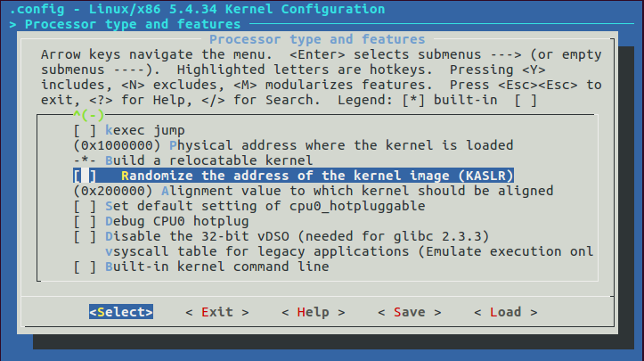Toggle Disable the 32-bit vDSO checkbox
Image resolution: width=644 pixels, height=361 pixels.
pos(85,236)
